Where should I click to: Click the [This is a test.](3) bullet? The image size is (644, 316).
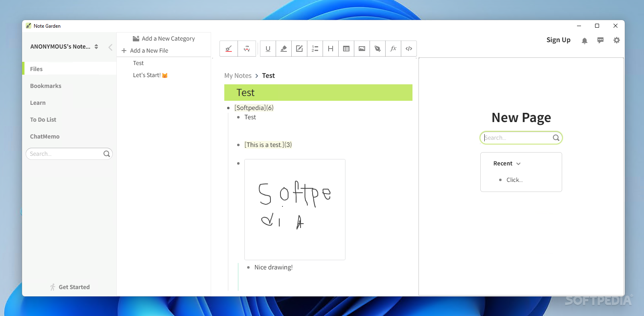pyautogui.click(x=268, y=145)
